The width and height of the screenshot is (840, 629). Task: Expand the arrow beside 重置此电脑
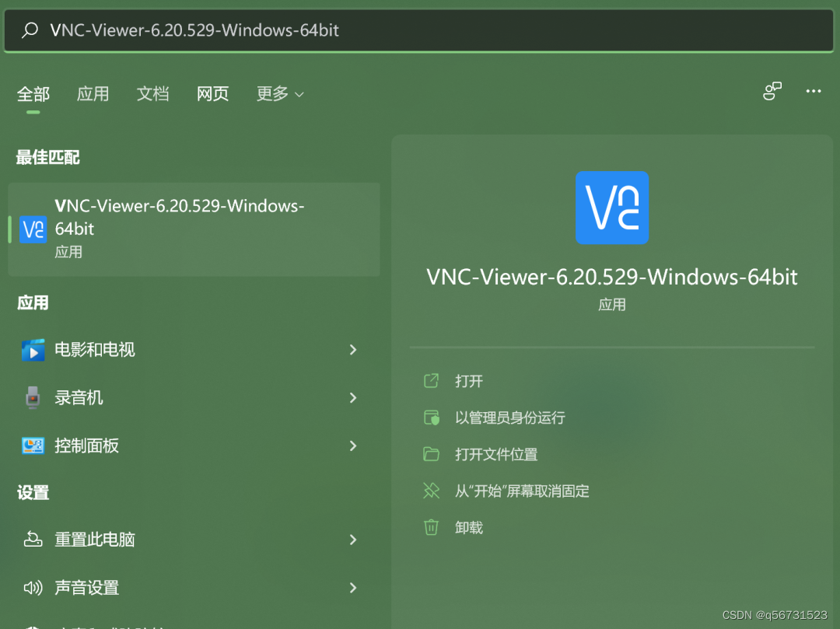pyautogui.click(x=353, y=539)
